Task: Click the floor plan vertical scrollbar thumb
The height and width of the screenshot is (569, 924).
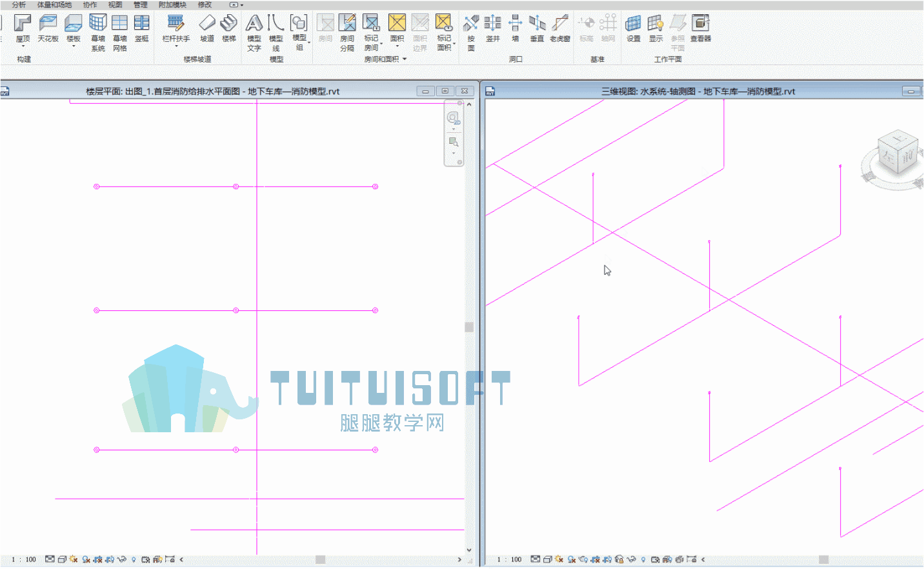Action: coord(469,327)
